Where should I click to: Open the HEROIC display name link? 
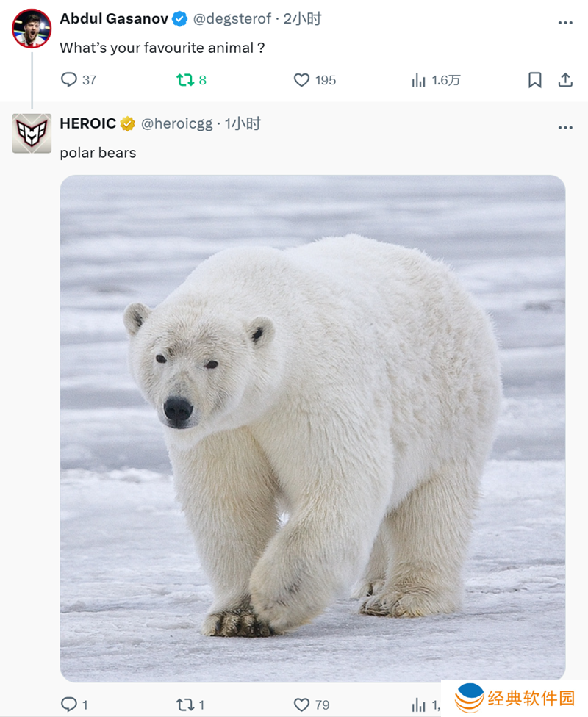tap(88, 124)
